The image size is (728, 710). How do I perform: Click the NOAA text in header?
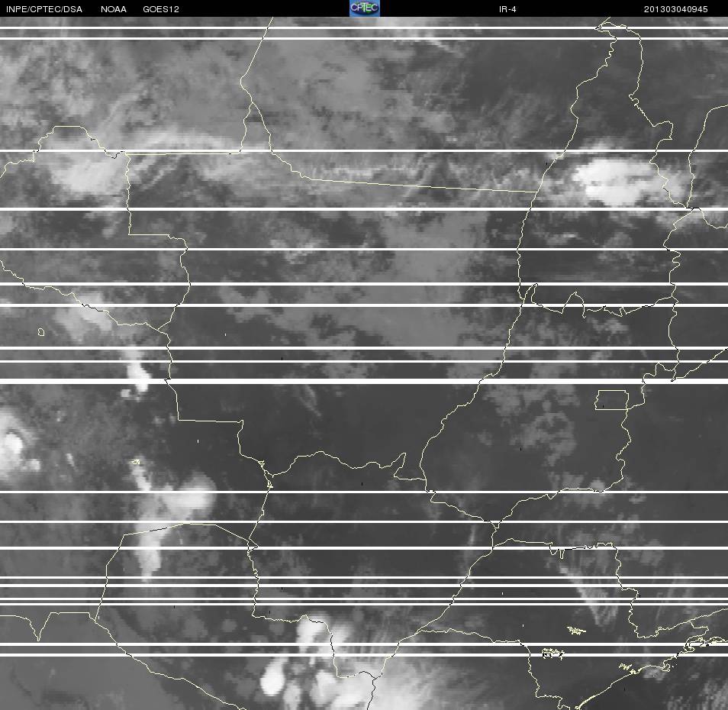[x=113, y=9]
